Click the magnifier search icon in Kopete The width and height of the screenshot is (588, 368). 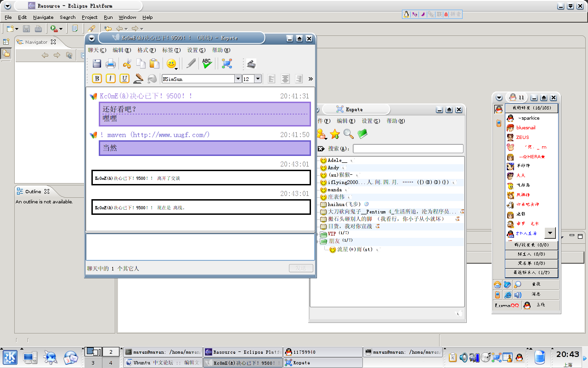[x=349, y=134]
